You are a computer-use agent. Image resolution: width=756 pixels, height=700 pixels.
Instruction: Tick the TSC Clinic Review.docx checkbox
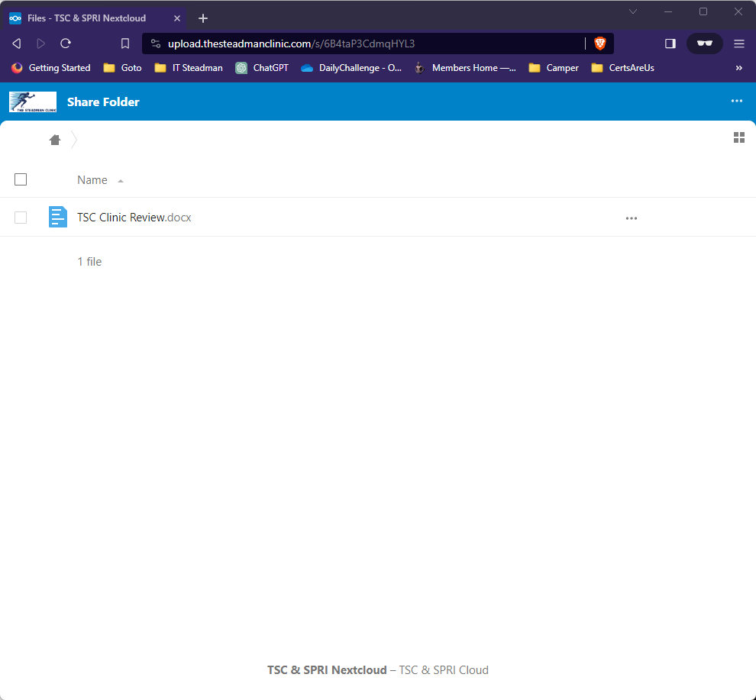21,218
